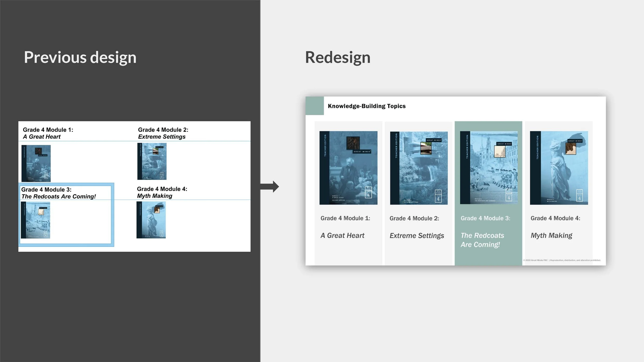The image size is (644, 362).
Task: Select the large Redcoats cover in redesign
Action: [489, 168]
